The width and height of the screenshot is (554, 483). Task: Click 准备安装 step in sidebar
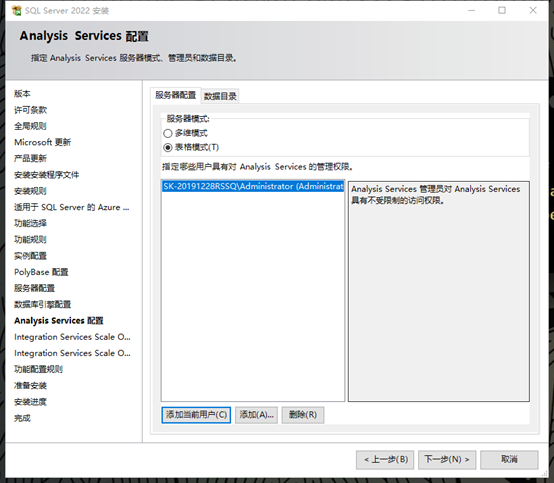coord(30,386)
